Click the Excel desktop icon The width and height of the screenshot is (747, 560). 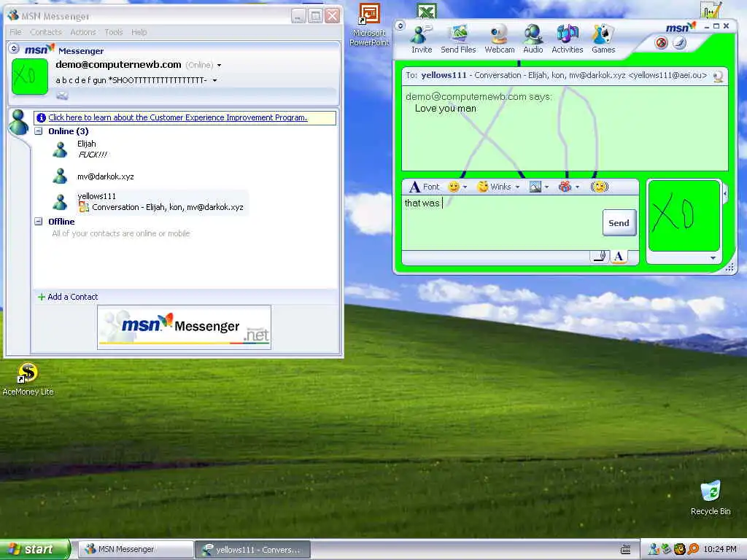click(426, 10)
